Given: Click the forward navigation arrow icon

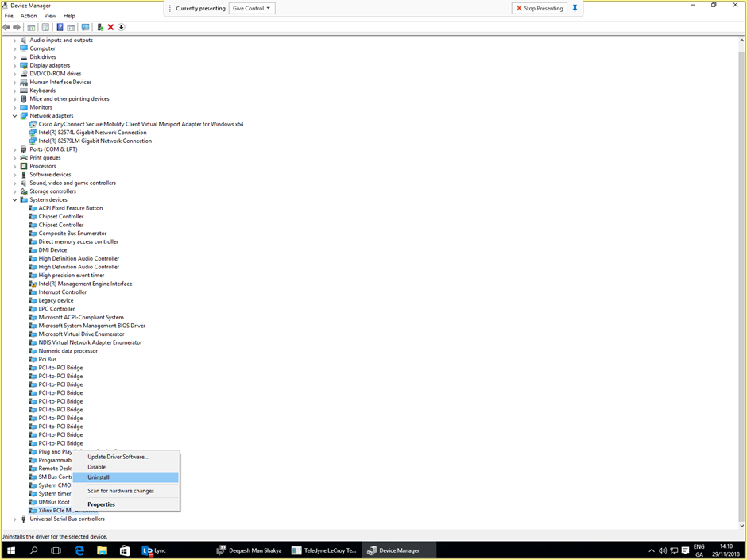Looking at the screenshot, I should tap(17, 27).
